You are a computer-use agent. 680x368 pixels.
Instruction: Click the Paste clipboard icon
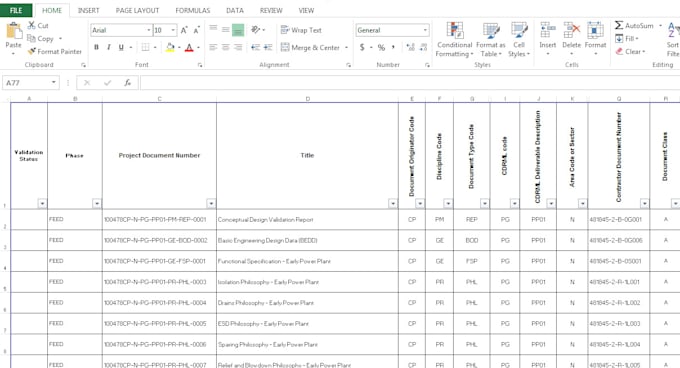point(13,31)
